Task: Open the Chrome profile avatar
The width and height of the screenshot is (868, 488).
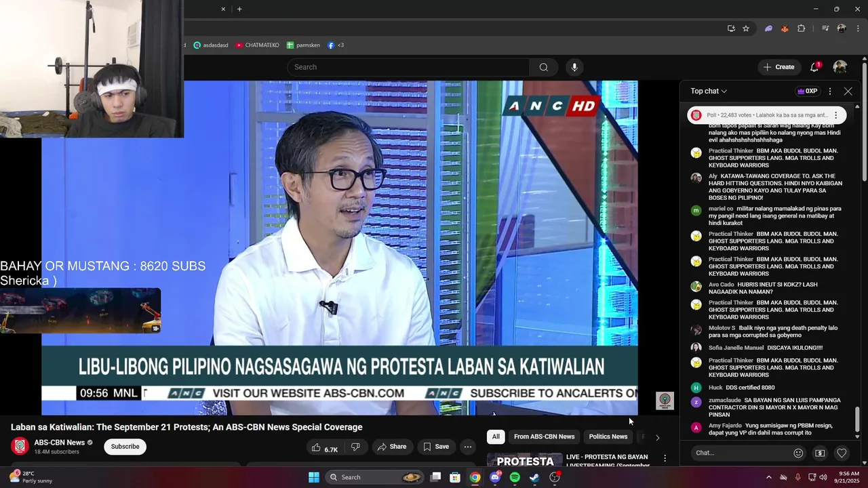Action: pos(842,28)
